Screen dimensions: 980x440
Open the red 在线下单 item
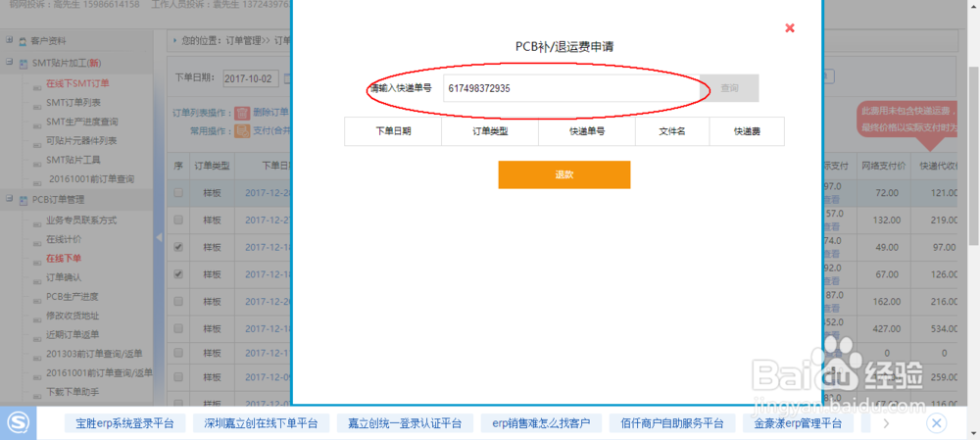coord(64,258)
